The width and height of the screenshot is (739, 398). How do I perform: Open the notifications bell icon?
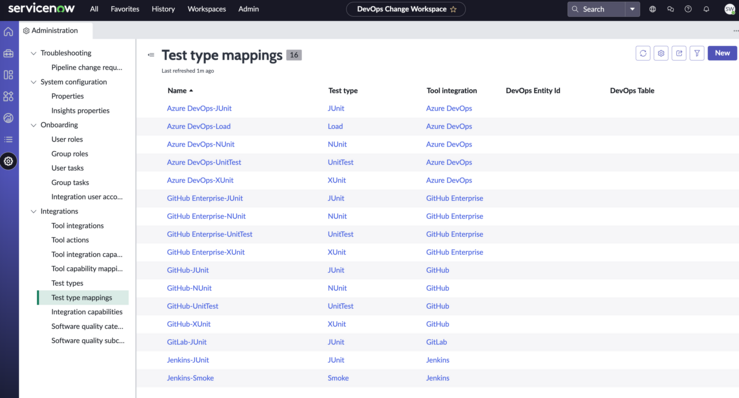[706, 9]
